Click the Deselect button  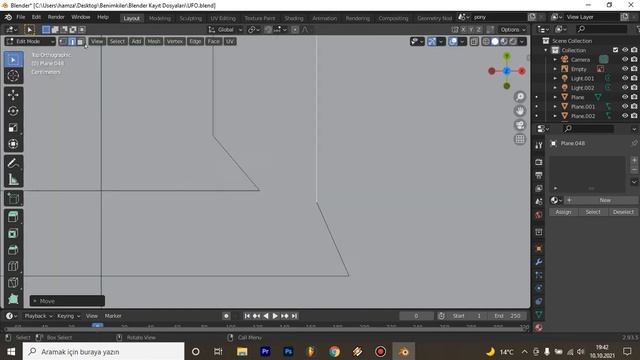pyautogui.click(x=623, y=212)
